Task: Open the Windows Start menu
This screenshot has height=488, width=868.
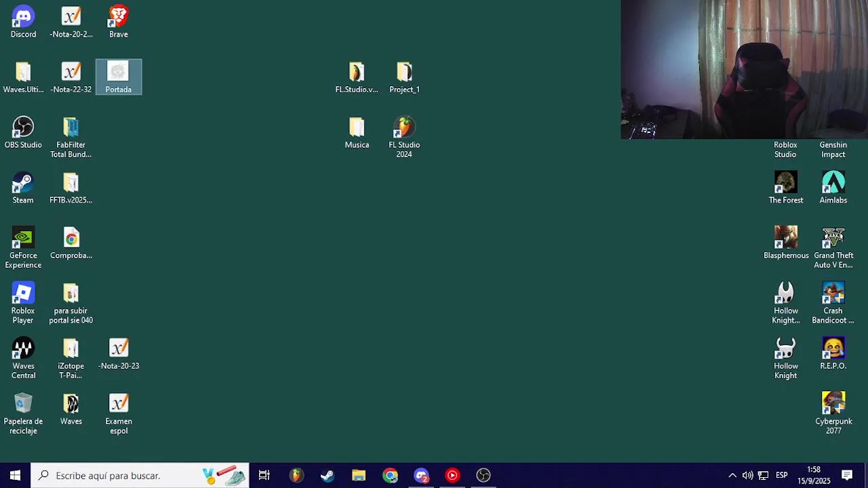Action: coord(15,475)
